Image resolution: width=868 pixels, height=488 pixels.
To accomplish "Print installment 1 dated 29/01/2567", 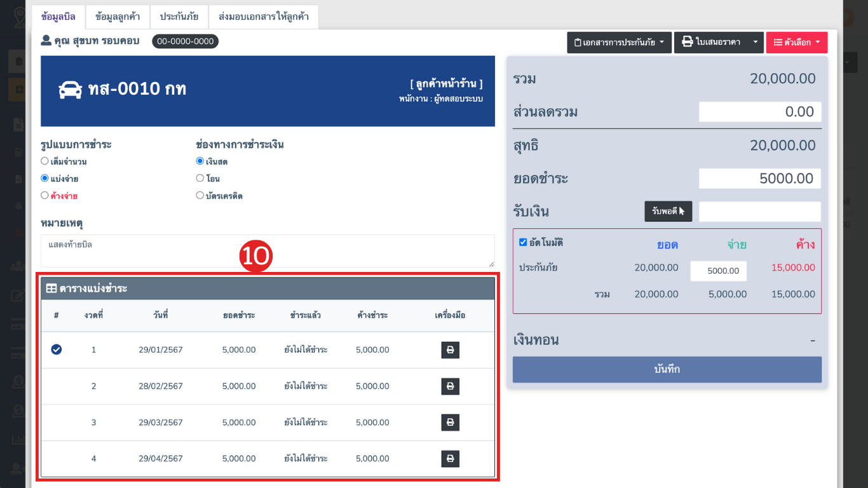I will coord(450,350).
